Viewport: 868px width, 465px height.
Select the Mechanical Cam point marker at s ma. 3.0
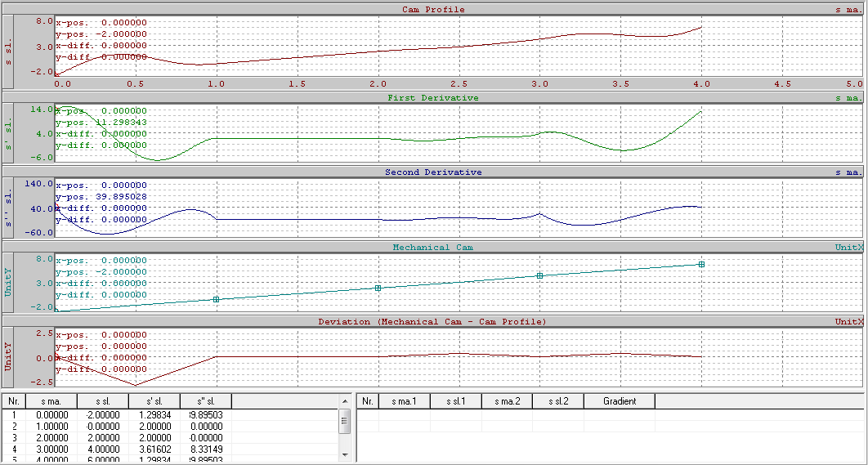539,275
